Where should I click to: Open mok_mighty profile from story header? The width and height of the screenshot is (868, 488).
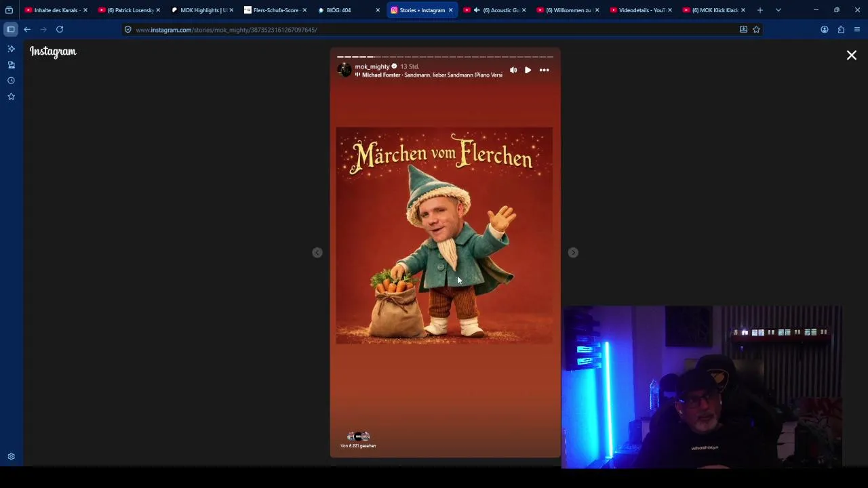tap(372, 66)
